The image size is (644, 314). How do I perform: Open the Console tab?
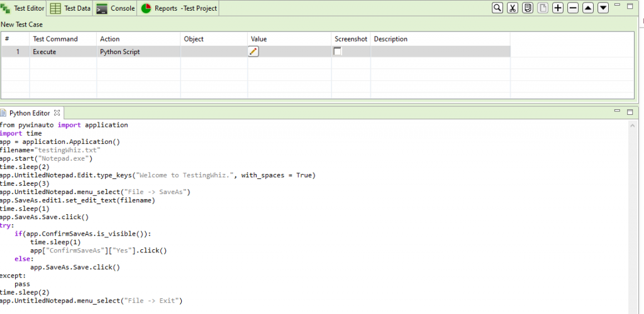[x=116, y=8]
